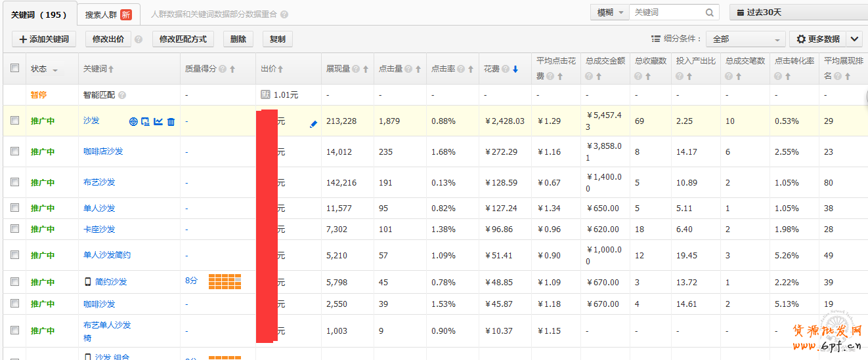Click the trash icon in the 沙发 row

tap(171, 121)
